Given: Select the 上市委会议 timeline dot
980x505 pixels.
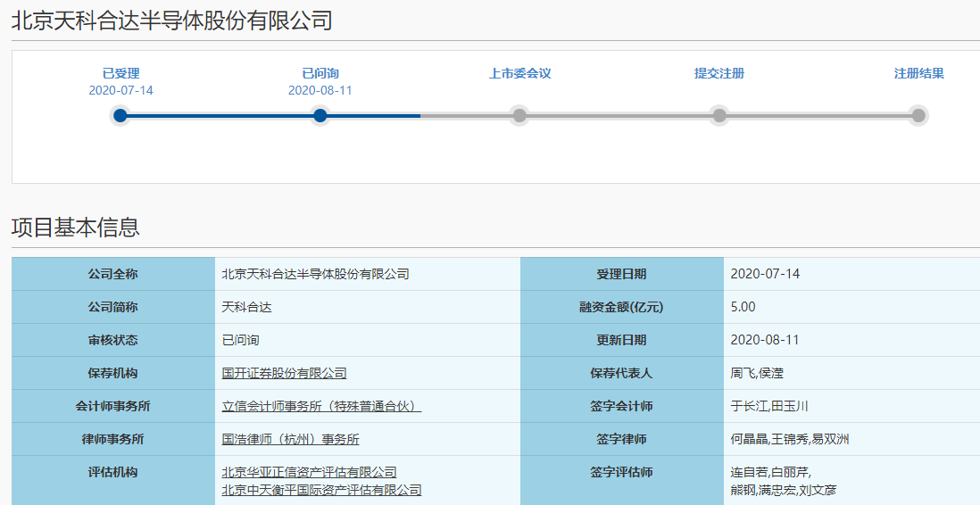Looking at the screenshot, I should pyautogui.click(x=519, y=115).
